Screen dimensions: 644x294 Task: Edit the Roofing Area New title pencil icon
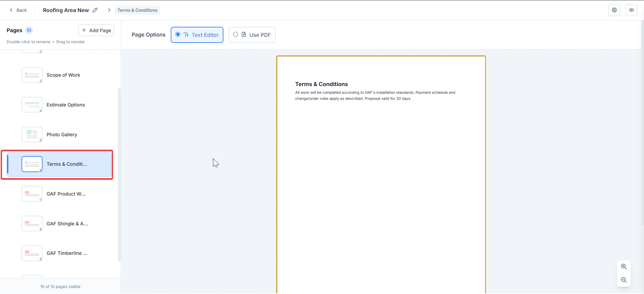(x=95, y=10)
